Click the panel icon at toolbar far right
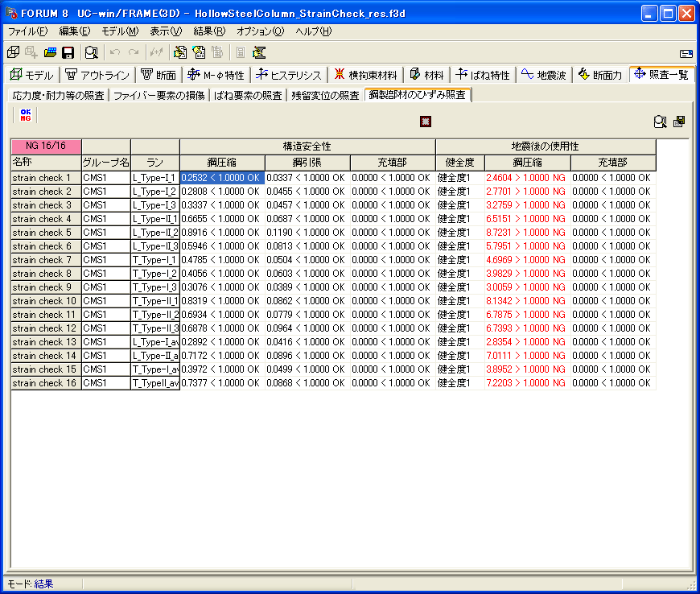This screenshot has width=700, height=594. pos(686,53)
